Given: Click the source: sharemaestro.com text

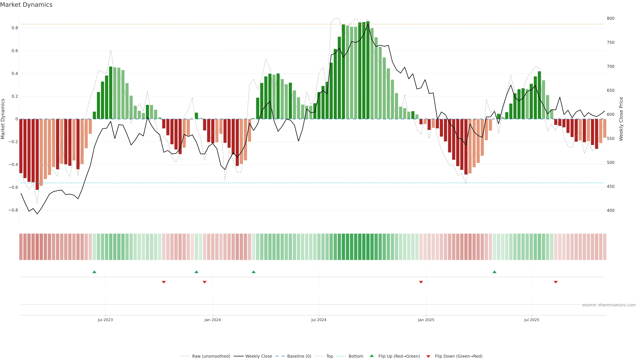Looking at the screenshot, I should (609, 305).
